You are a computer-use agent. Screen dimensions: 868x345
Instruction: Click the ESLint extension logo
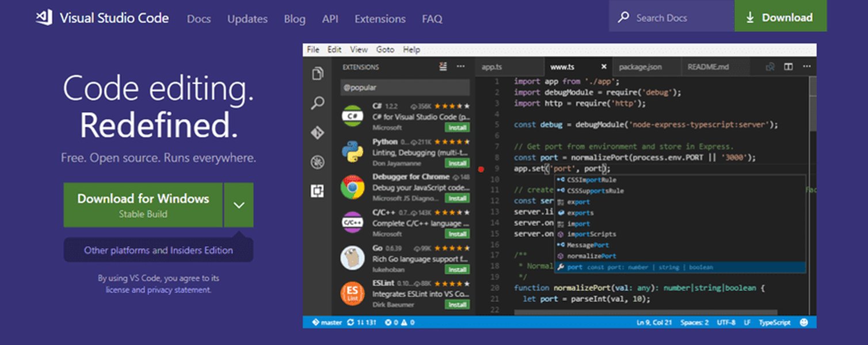352,293
